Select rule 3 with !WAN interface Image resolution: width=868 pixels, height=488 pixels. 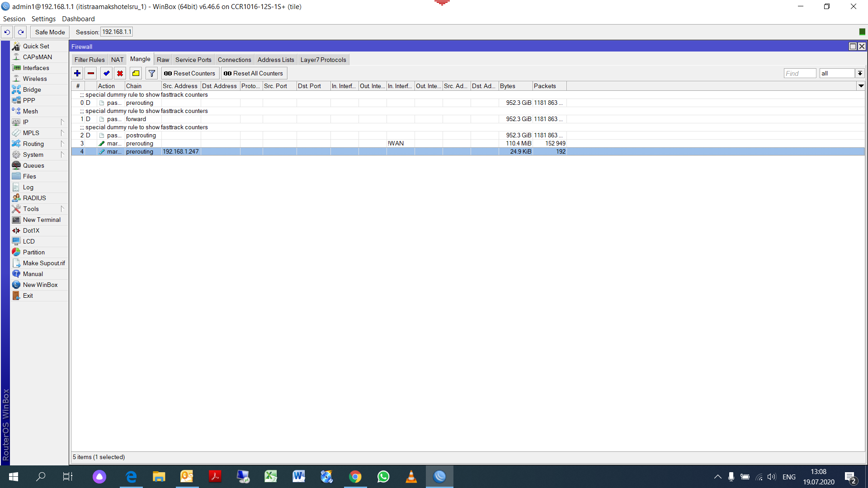pos(468,144)
